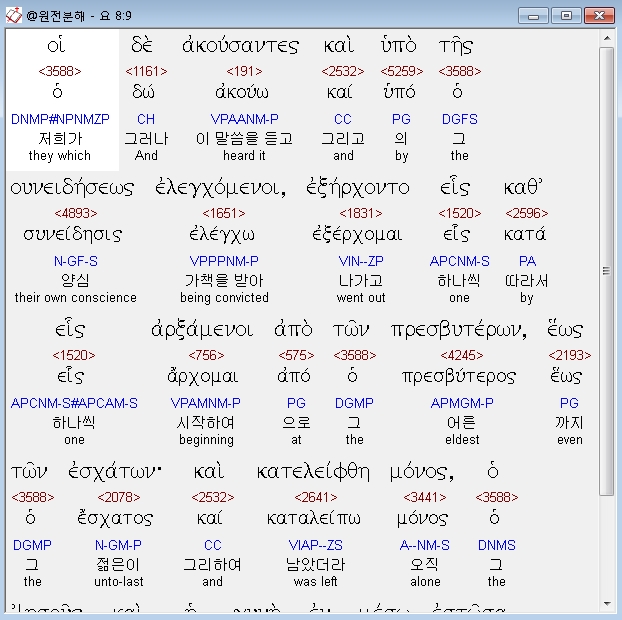The height and width of the screenshot is (620, 622).
Task: Select the Greek word ἀρξάμενοι
Action: pyautogui.click(x=202, y=330)
